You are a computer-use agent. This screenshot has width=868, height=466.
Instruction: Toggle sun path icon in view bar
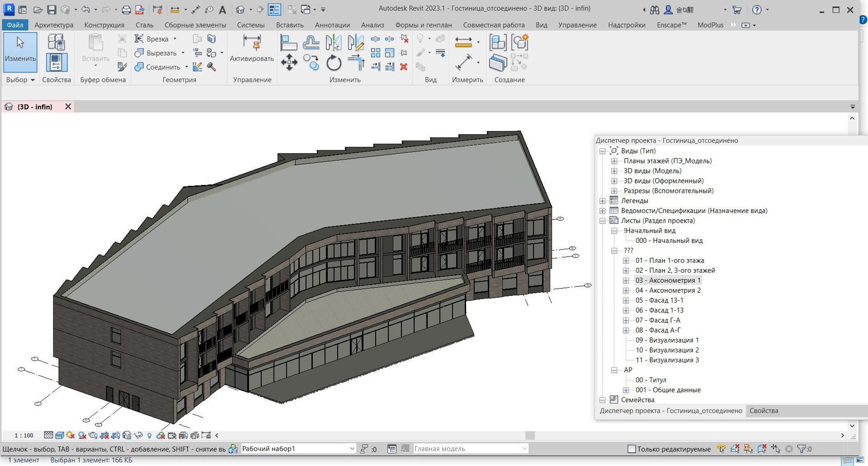70,435
